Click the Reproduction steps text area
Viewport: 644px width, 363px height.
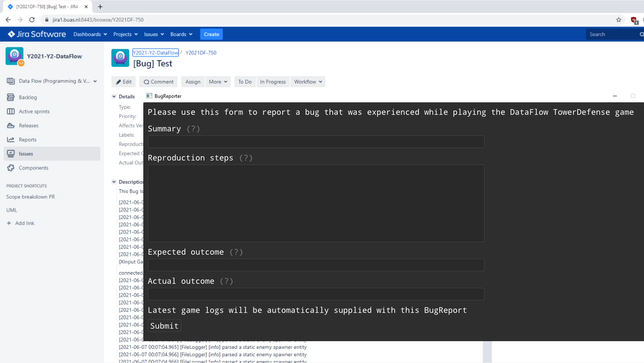[316, 203]
